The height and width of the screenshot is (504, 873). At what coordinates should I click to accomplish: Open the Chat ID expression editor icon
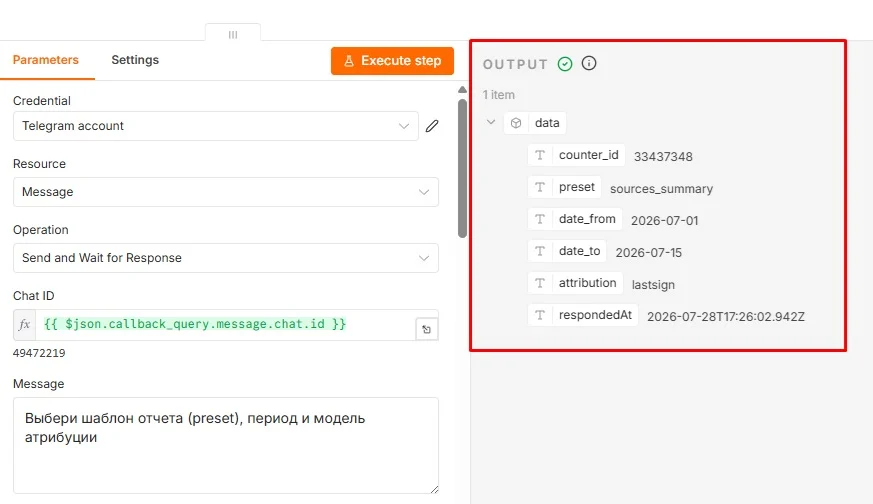(x=426, y=329)
